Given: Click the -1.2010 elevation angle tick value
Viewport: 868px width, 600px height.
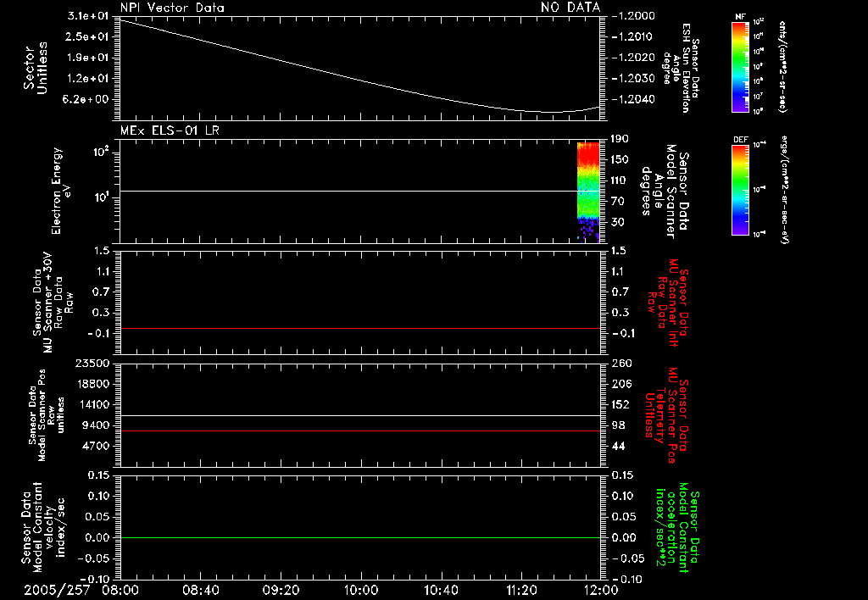Looking at the screenshot, I should pyautogui.click(x=632, y=36).
